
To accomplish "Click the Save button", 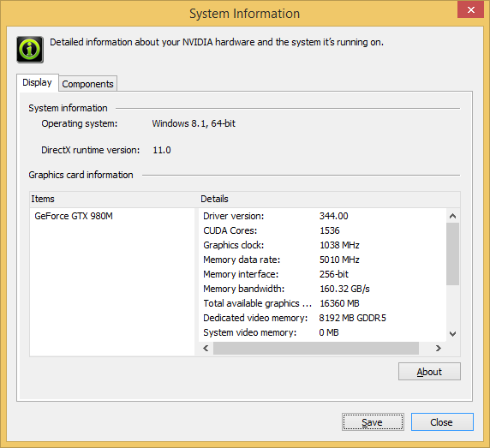I will point(373,422).
